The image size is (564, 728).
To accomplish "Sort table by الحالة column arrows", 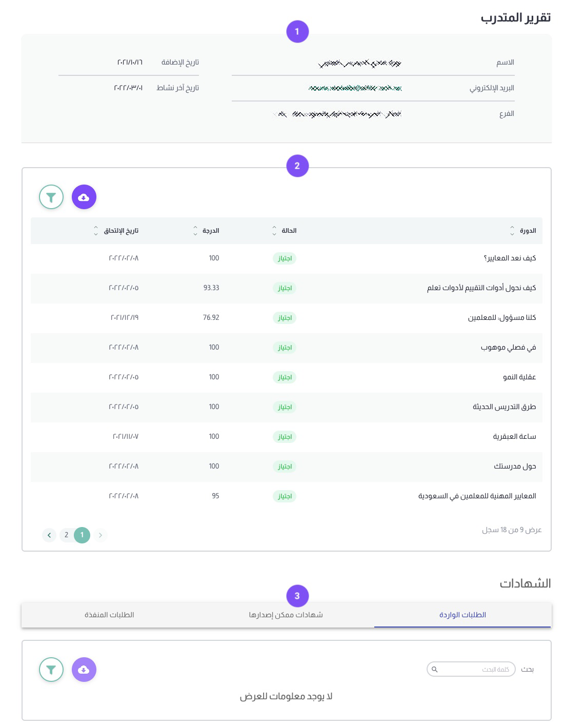I will pos(274,231).
